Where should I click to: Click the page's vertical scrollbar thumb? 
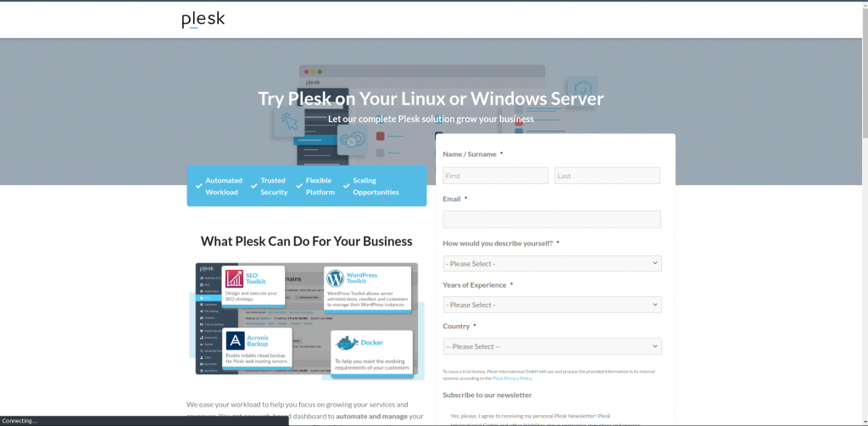pos(864,72)
